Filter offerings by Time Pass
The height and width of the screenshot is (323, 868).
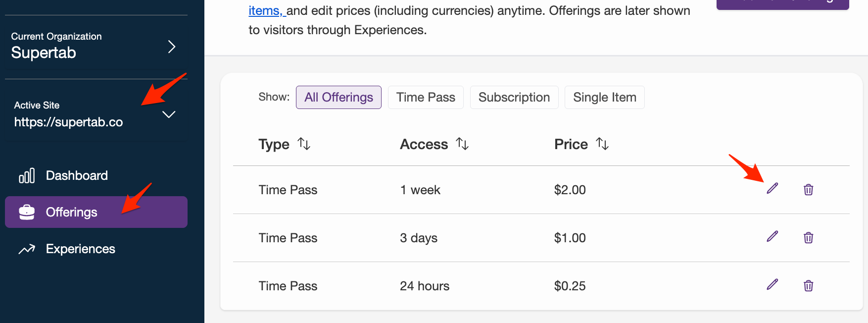(426, 97)
